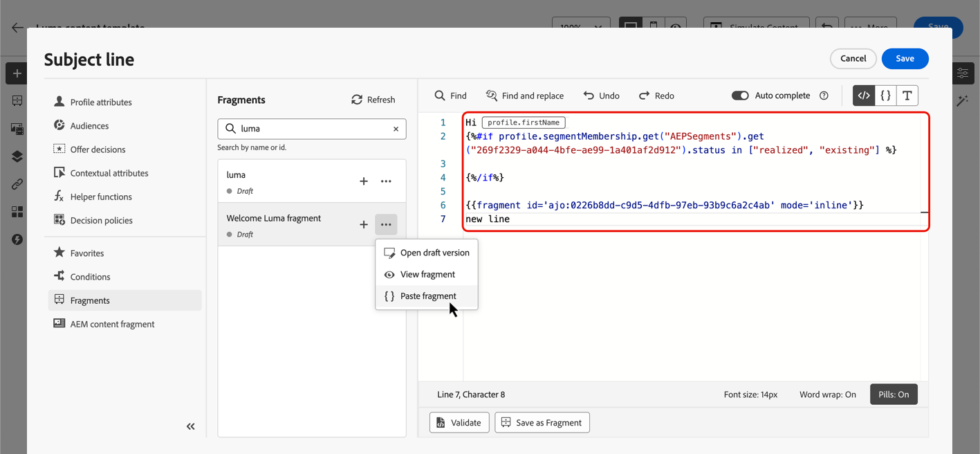Click the luma fragment row name
Screen dimensions: 980x454
[236, 175]
